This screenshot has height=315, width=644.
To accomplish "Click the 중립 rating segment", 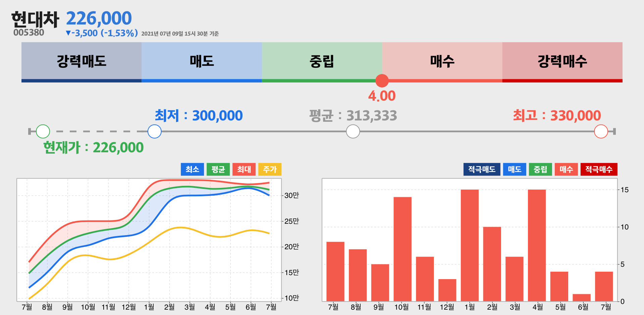I will click(x=322, y=62).
